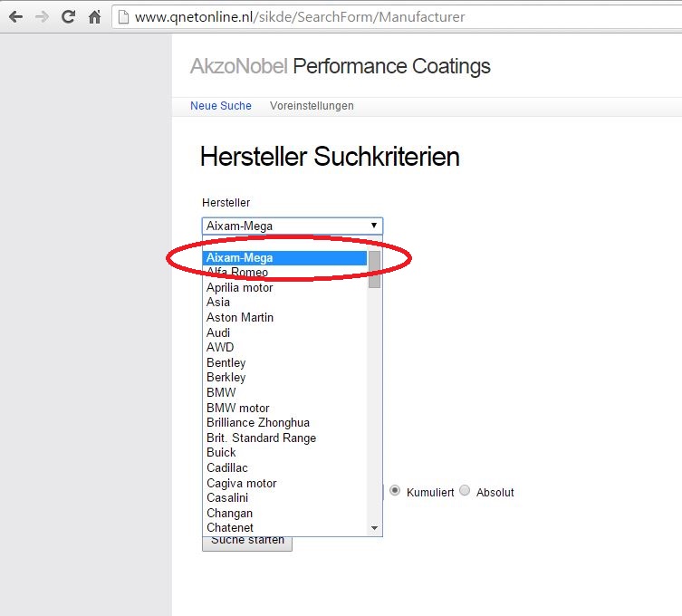682x616 pixels.
Task: Choose the BMW option
Action: coord(285,392)
